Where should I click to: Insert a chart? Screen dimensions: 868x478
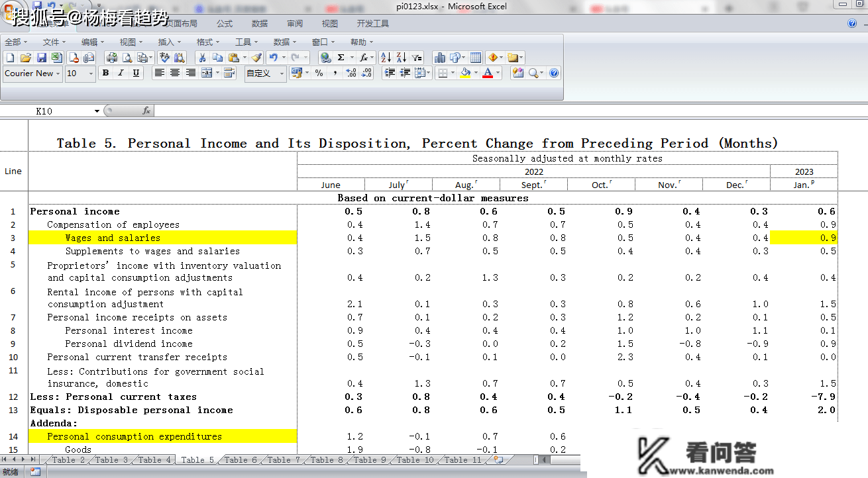(x=440, y=58)
